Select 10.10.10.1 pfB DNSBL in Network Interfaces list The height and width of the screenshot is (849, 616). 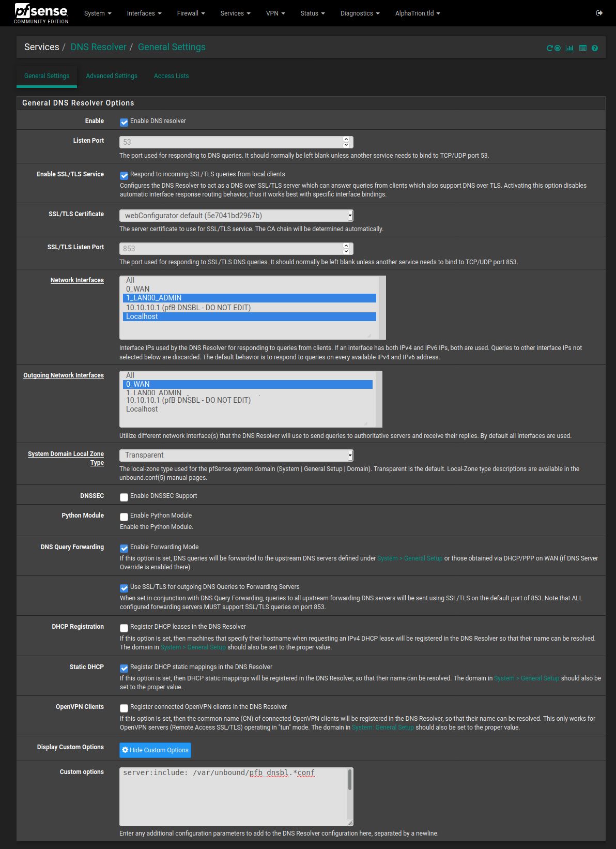click(x=250, y=308)
